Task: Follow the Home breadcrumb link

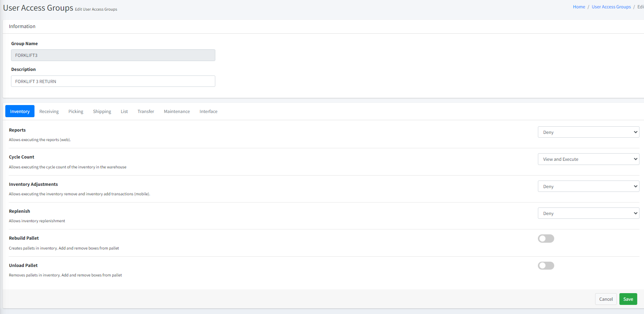Action: [x=579, y=7]
